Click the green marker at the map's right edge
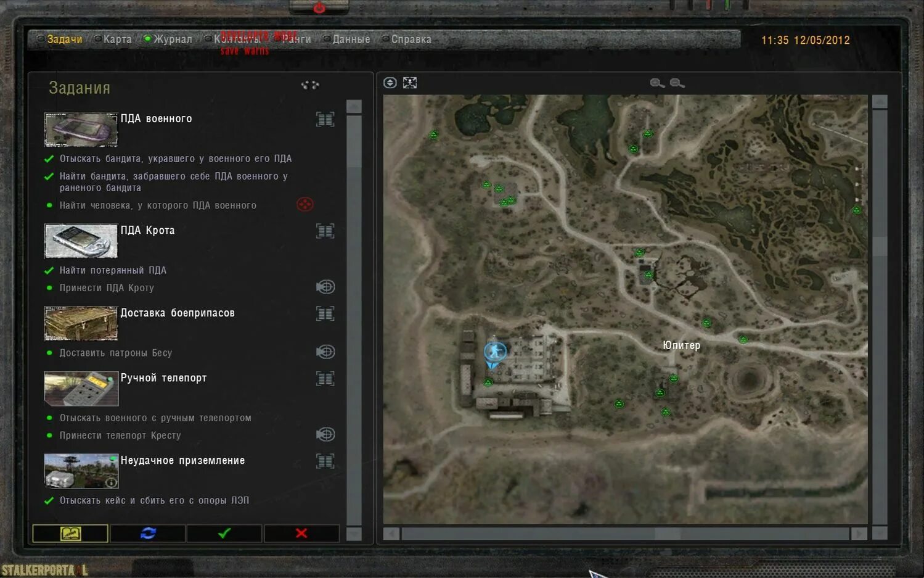Screen dimensions: 924x578 click(856, 210)
